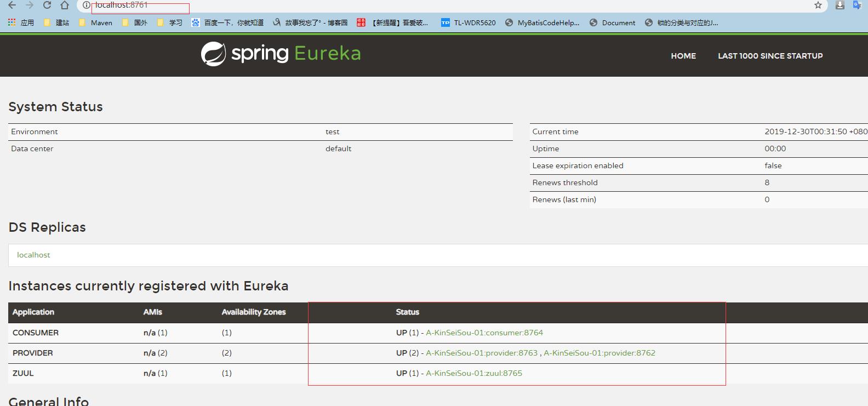868x406 pixels.
Task: Open the Document bookmark
Action: (612, 22)
